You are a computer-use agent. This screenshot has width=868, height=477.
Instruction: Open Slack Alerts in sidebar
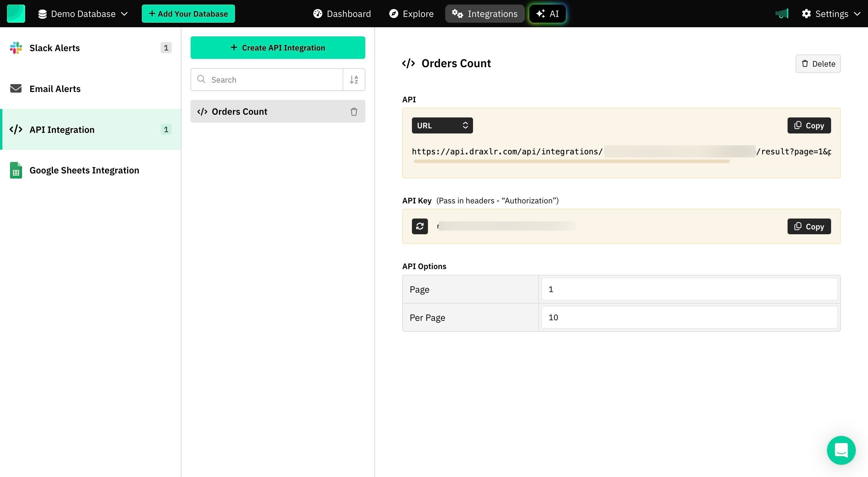click(54, 48)
